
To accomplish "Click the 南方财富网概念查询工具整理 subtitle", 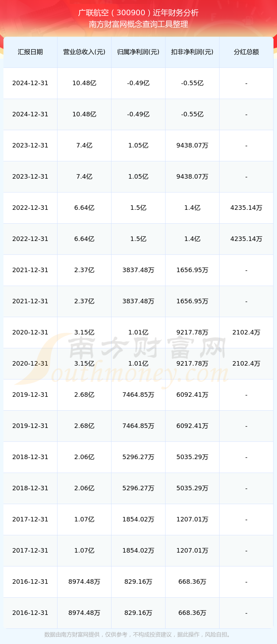I will tap(138, 24).
